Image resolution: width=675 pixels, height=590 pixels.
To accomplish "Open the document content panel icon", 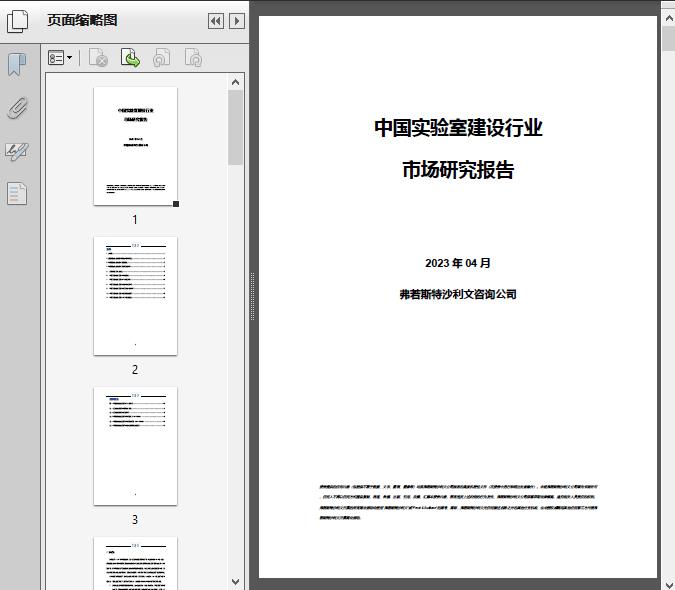I will coord(17,194).
